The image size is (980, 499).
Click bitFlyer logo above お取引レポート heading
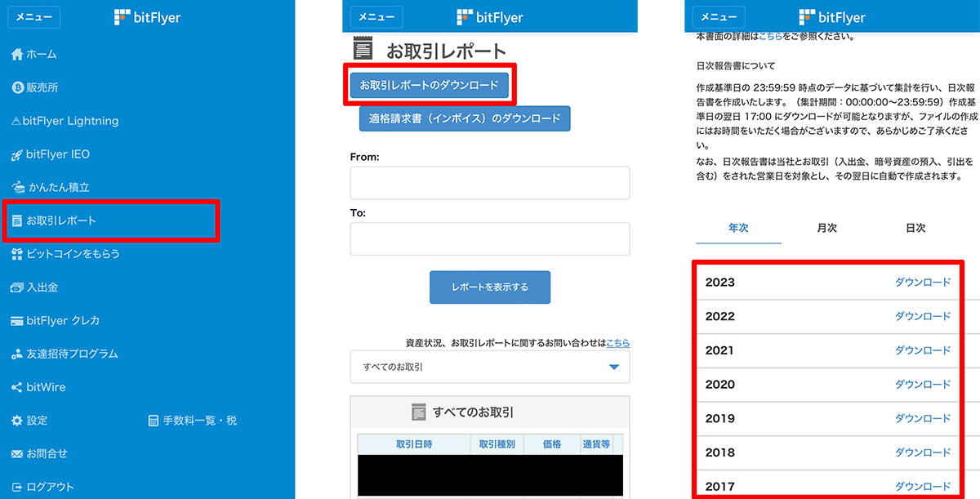(x=490, y=17)
